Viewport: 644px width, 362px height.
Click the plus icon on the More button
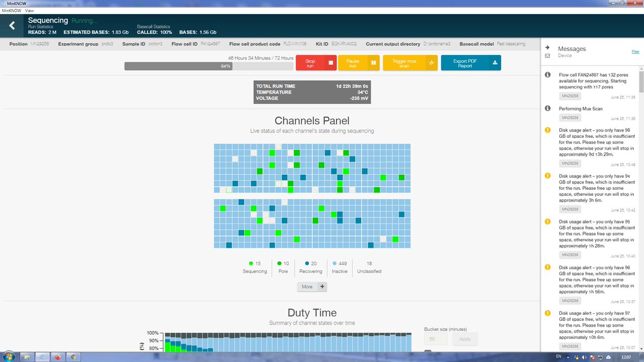[322, 286]
